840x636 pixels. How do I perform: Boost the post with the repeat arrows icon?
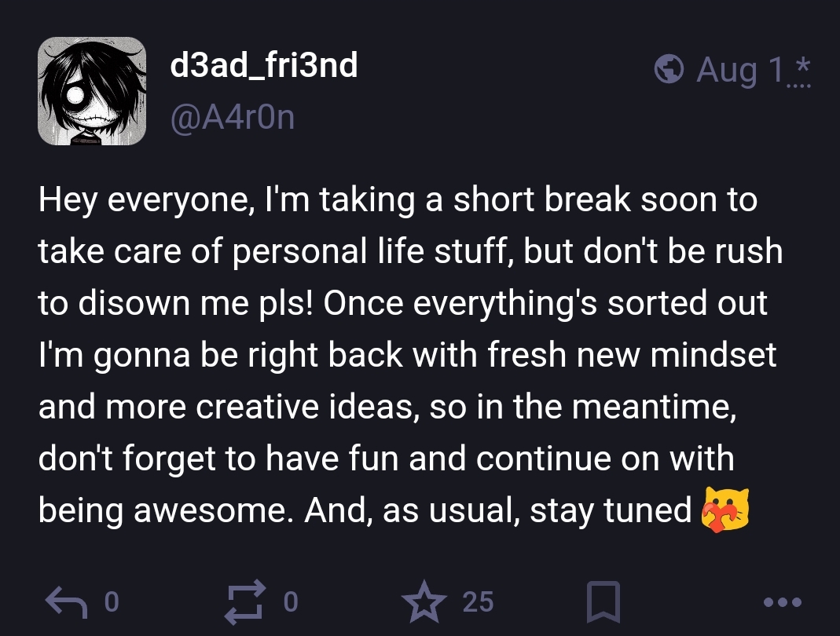pos(246,601)
